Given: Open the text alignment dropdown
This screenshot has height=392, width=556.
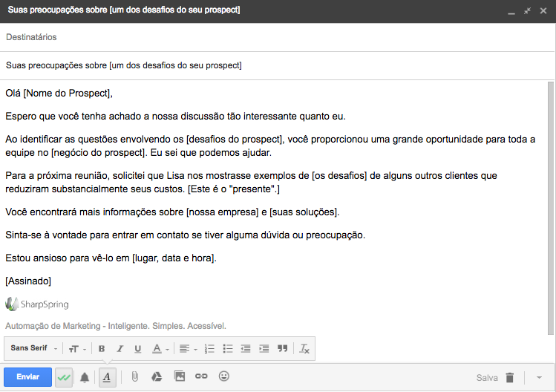Looking at the screenshot, I should [x=188, y=349].
